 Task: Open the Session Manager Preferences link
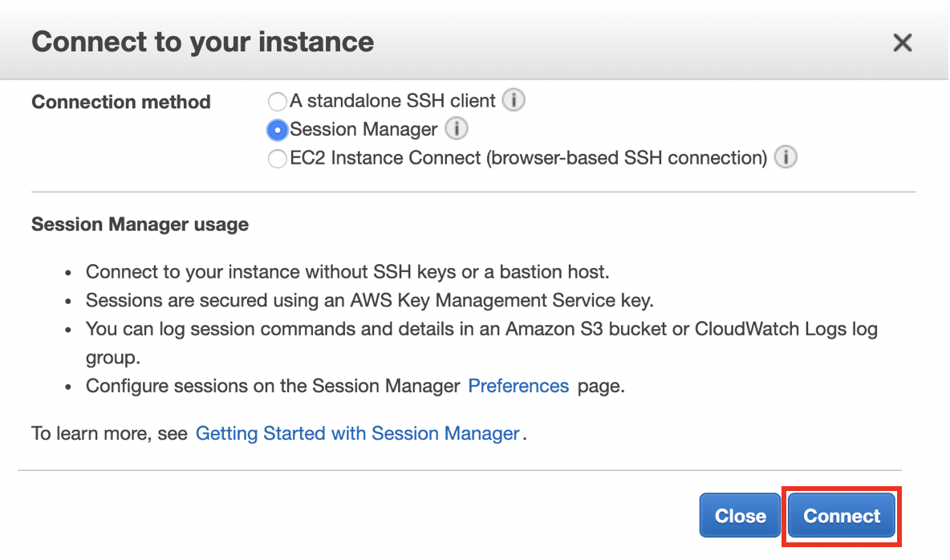518,386
